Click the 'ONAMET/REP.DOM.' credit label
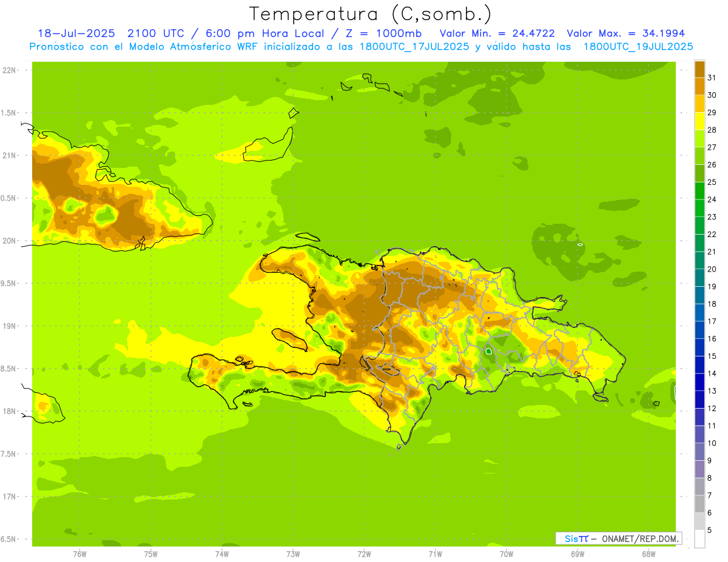The image size is (728, 562). tap(639, 538)
